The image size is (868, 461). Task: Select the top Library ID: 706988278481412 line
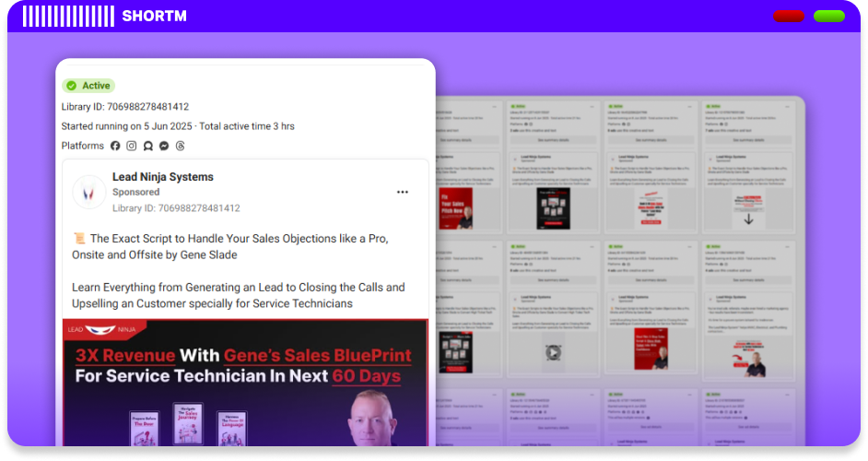125,106
